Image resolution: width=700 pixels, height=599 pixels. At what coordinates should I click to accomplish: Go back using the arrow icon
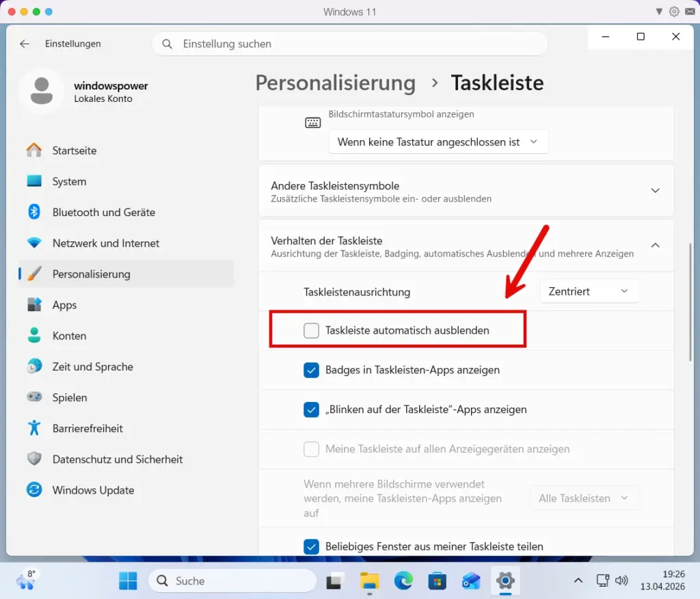[x=25, y=44]
